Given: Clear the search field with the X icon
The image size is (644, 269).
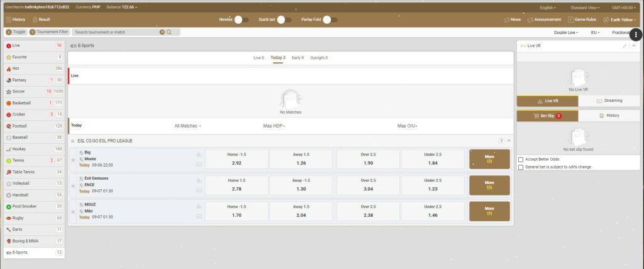Looking at the screenshot, I should point(162,32).
